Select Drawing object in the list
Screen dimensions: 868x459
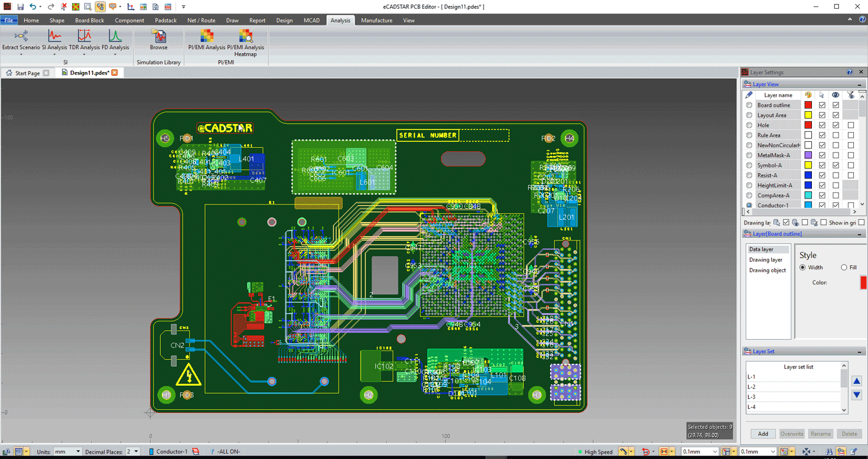click(x=768, y=271)
